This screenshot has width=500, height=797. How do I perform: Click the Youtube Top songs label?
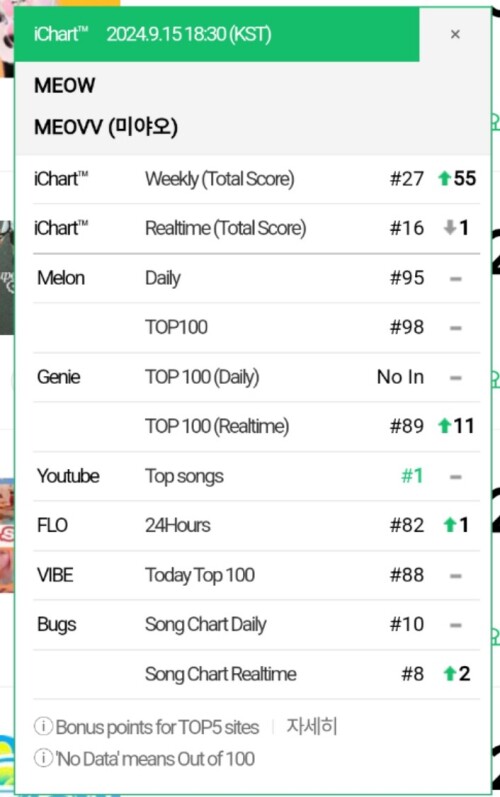[184, 477]
